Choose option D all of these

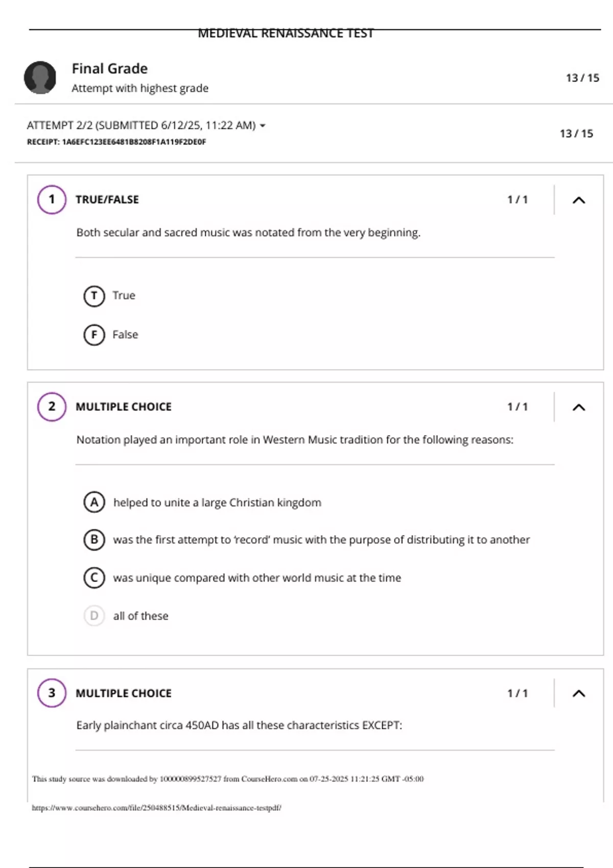tap(94, 616)
